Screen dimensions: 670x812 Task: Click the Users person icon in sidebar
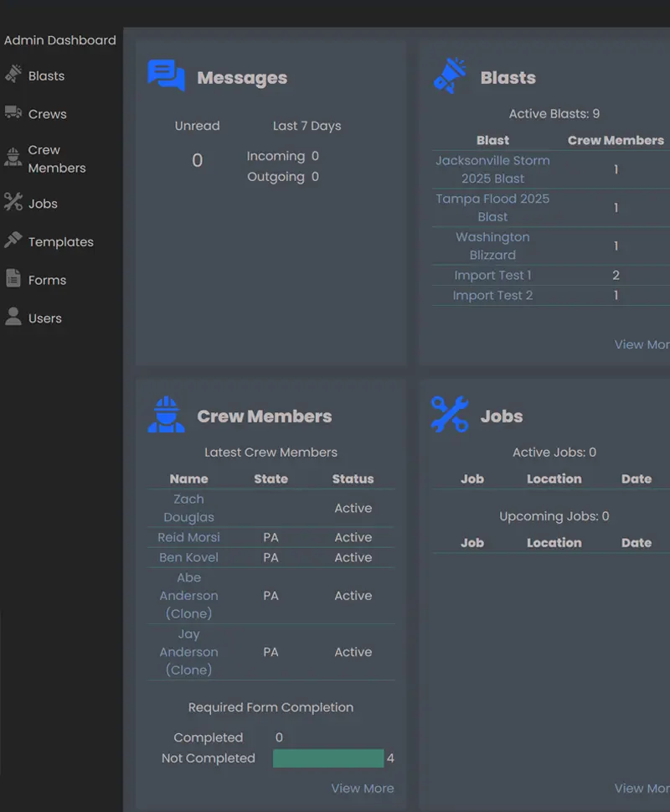pyautogui.click(x=13, y=317)
